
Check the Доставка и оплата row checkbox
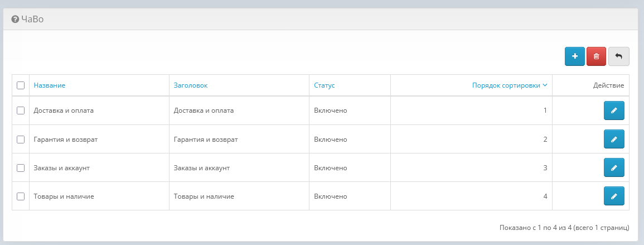coord(21,111)
